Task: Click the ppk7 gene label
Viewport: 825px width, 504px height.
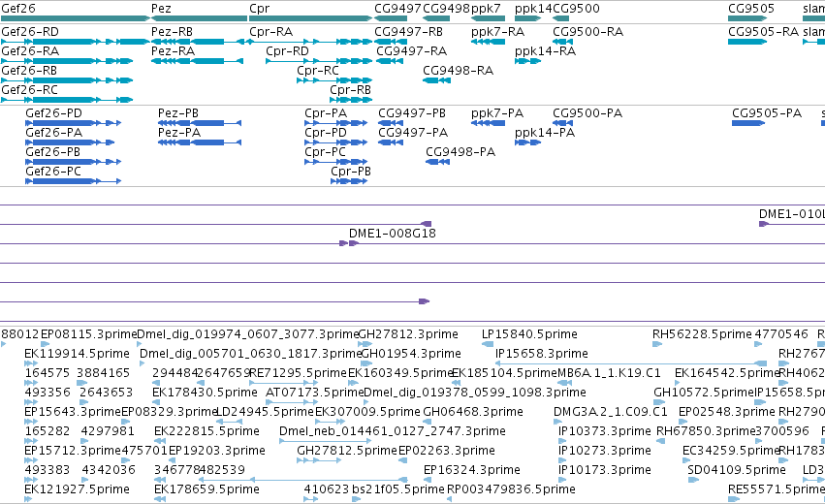Action: pos(486,9)
